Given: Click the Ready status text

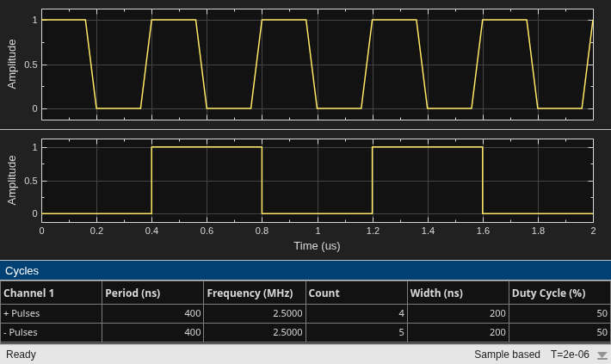Looking at the screenshot, I should [x=21, y=355].
